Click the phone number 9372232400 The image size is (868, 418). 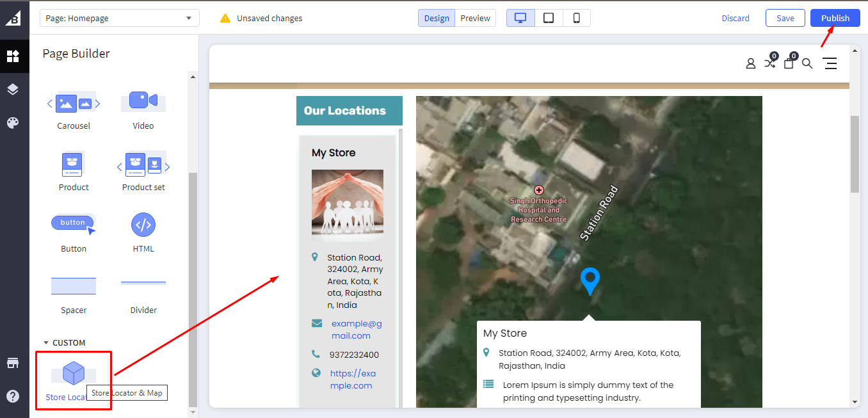click(354, 355)
